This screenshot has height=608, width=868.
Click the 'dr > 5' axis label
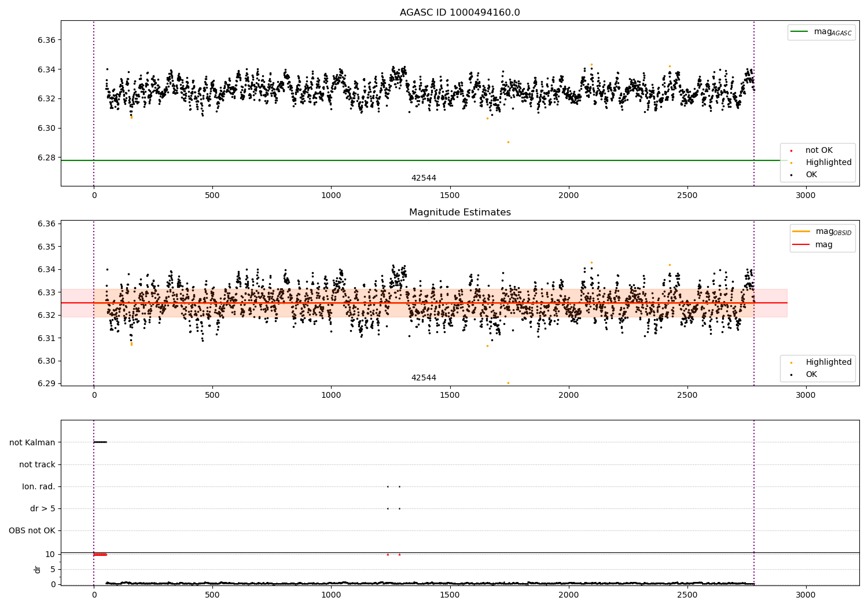point(43,509)
